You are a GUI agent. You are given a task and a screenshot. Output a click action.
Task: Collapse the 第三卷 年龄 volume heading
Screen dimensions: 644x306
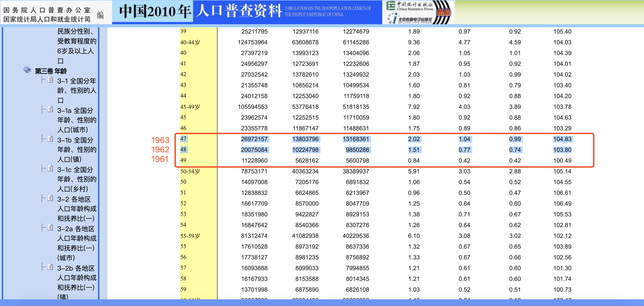click(51, 71)
